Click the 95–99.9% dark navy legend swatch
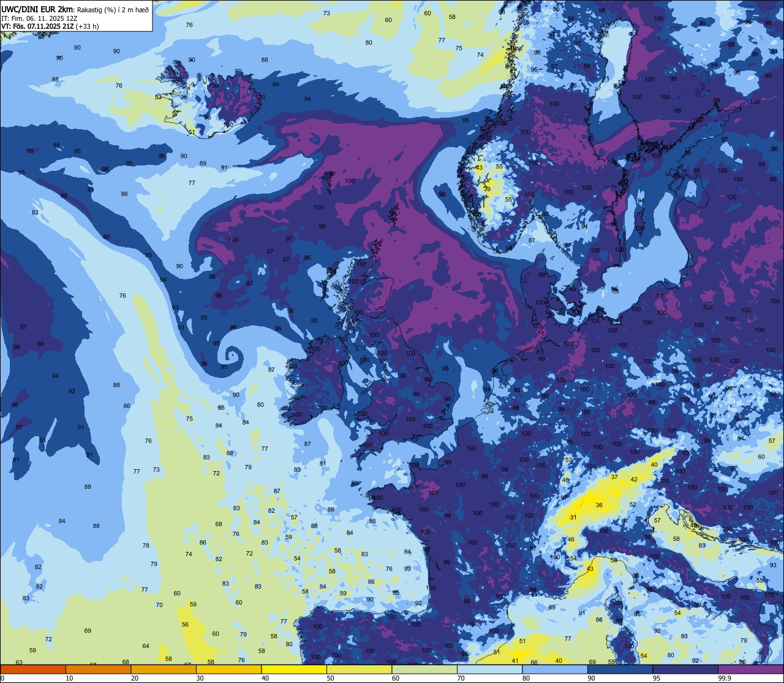The height and width of the screenshot is (683, 784). 685,669
